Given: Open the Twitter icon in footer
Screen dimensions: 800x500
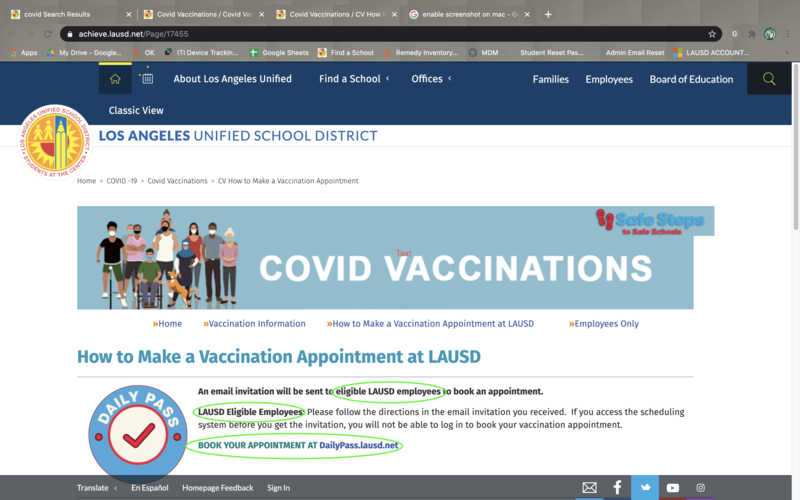Looking at the screenshot, I should click(645, 487).
